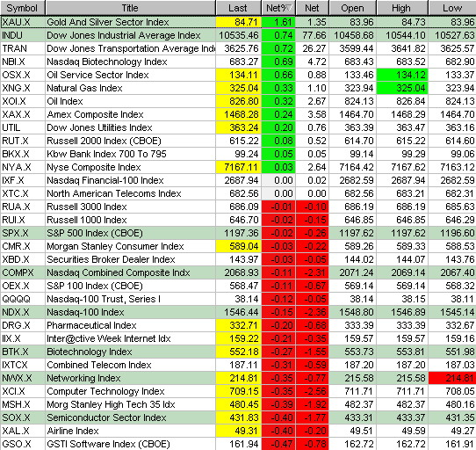Click the Symbol column header
Image resolution: width=476 pixels, height=450 pixels.
(x=23, y=8)
